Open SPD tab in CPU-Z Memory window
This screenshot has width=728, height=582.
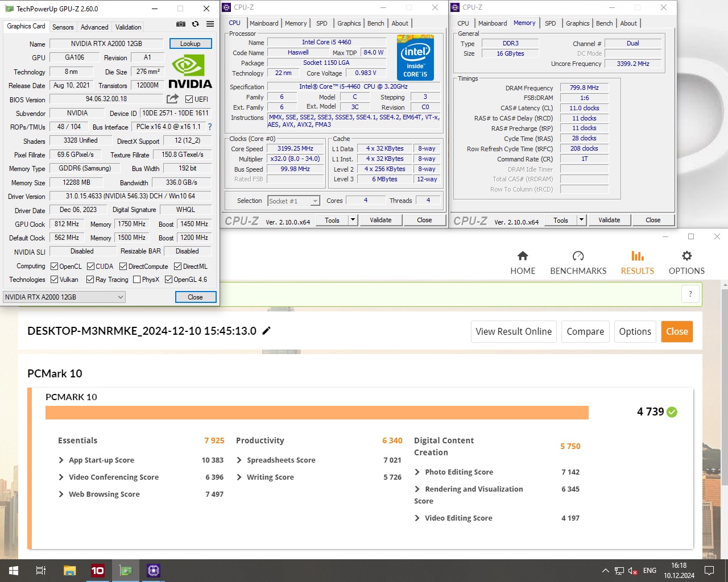pyautogui.click(x=550, y=23)
